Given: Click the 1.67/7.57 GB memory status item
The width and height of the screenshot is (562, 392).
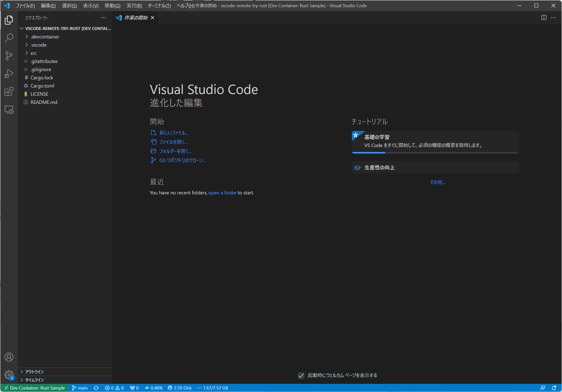Looking at the screenshot, I should [x=213, y=388].
